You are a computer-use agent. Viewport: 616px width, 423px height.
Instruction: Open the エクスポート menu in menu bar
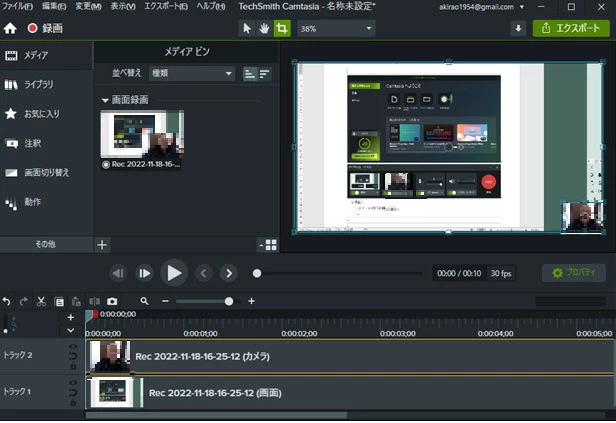click(x=166, y=6)
